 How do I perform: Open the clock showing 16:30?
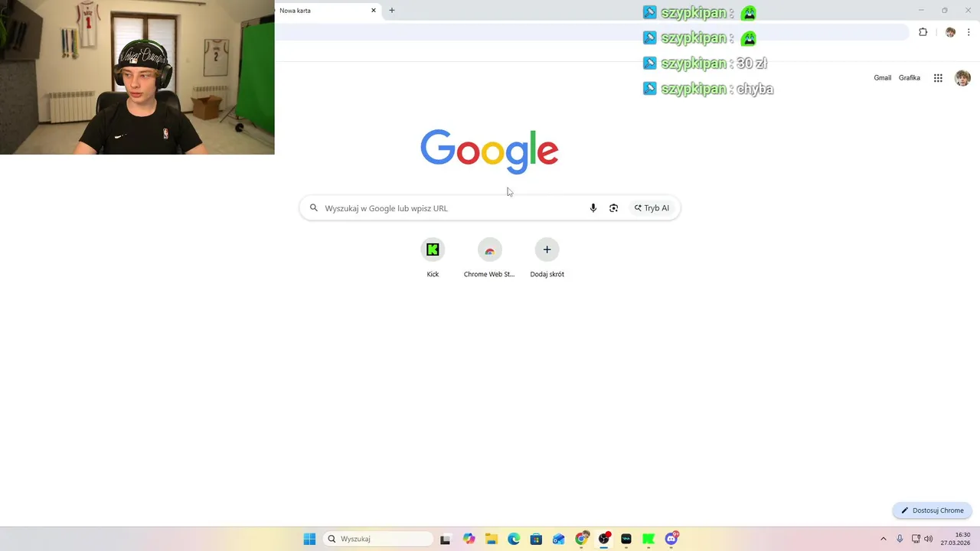pyautogui.click(x=955, y=539)
